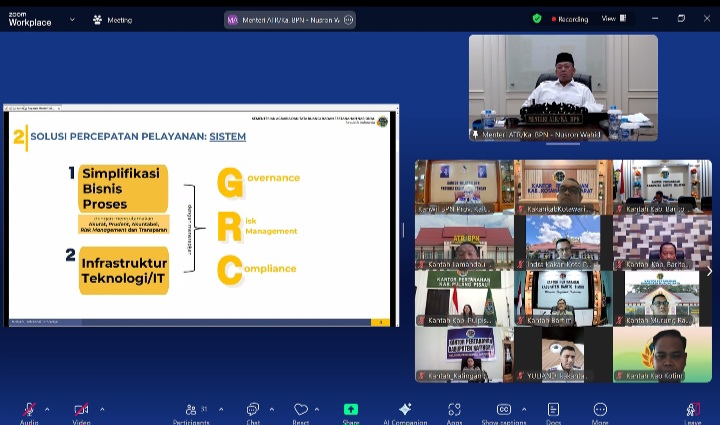Image resolution: width=720 pixels, height=425 pixels.
Task: Click the Meeting tab in title bar
Action: coord(113,20)
